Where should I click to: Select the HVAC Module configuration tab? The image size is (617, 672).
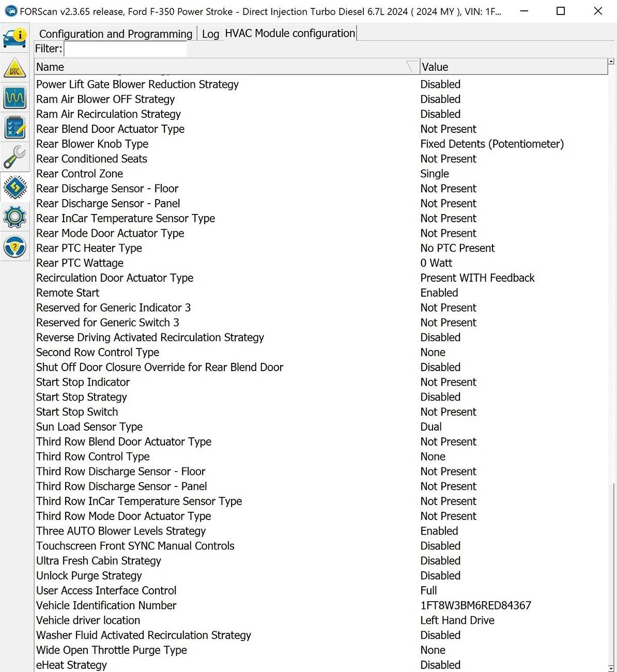click(290, 34)
